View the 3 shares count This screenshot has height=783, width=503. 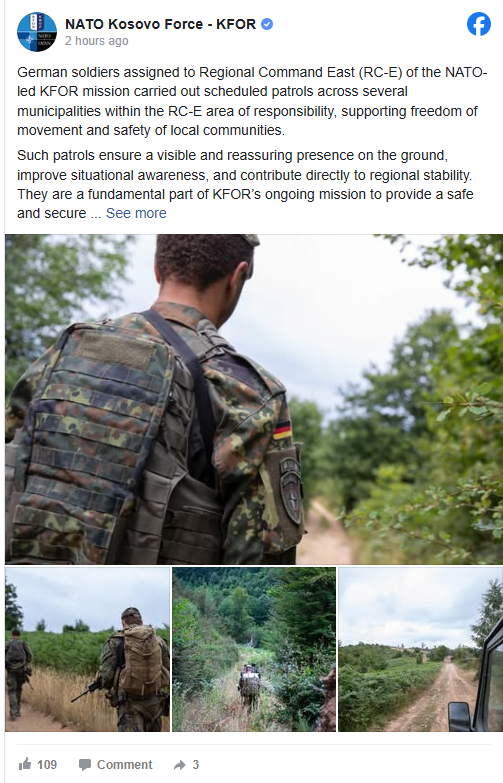click(x=196, y=765)
